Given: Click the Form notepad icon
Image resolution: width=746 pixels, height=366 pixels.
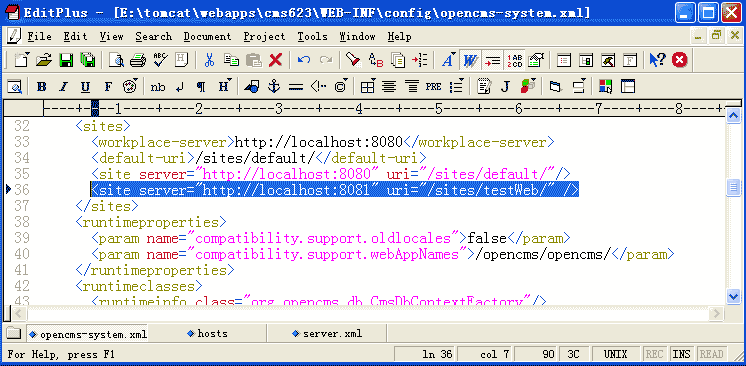Looking at the screenshot, I should (484, 87).
